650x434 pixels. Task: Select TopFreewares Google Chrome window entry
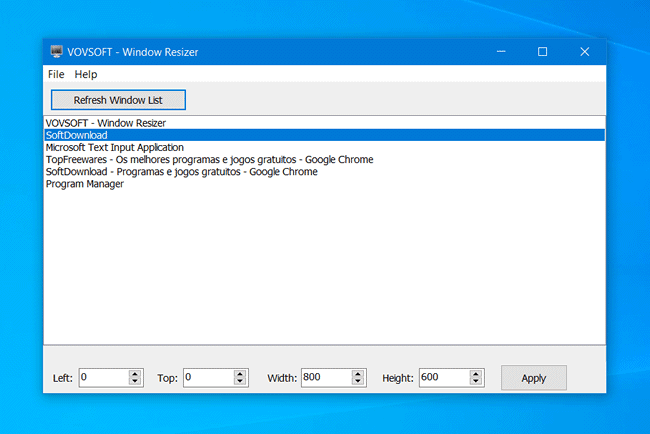(x=209, y=159)
